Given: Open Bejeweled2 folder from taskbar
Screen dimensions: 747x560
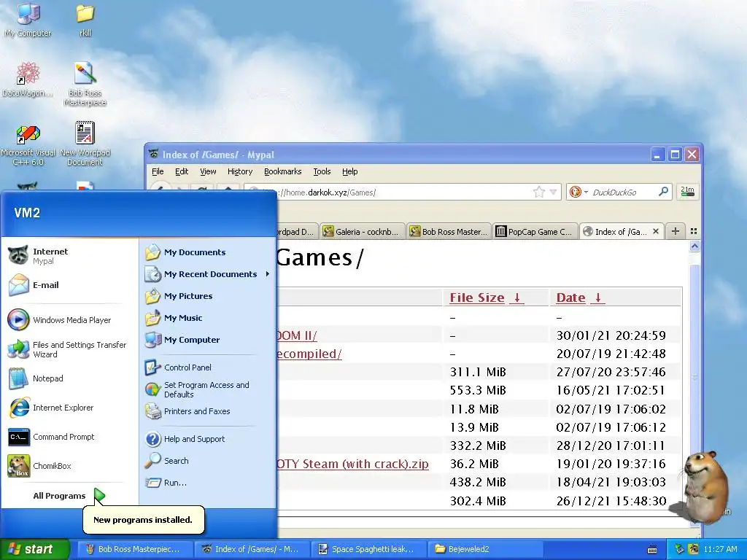Looking at the screenshot, I should 485,549.
